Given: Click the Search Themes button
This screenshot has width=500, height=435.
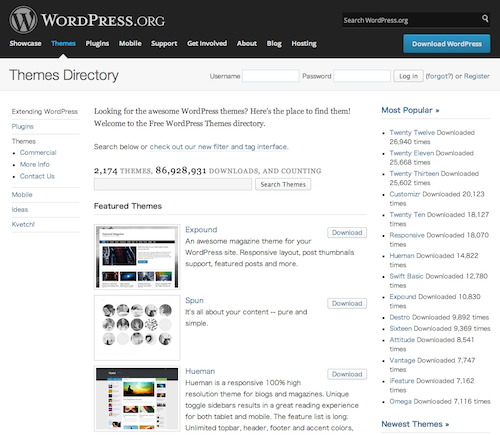Looking at the screenshot, I should (283, 184).
